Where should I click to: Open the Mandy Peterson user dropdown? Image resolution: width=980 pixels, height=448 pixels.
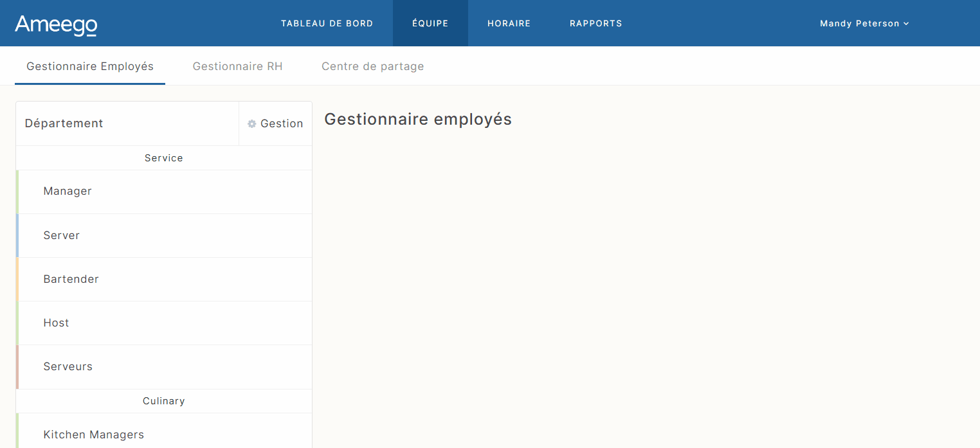pyautogui.click(x=864, y=24)
